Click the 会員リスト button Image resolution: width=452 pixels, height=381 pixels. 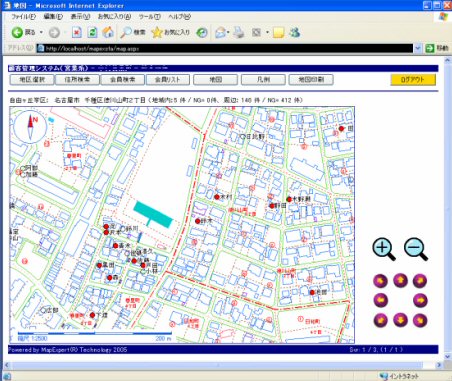click(168, 80)
